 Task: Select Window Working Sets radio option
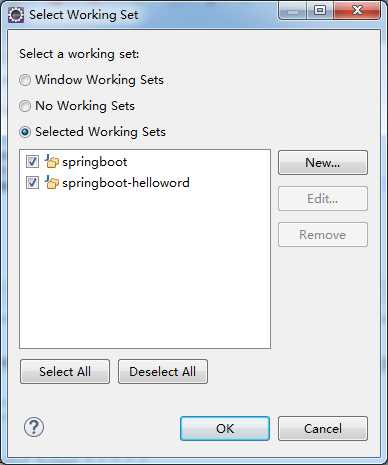tap(25, 80)
